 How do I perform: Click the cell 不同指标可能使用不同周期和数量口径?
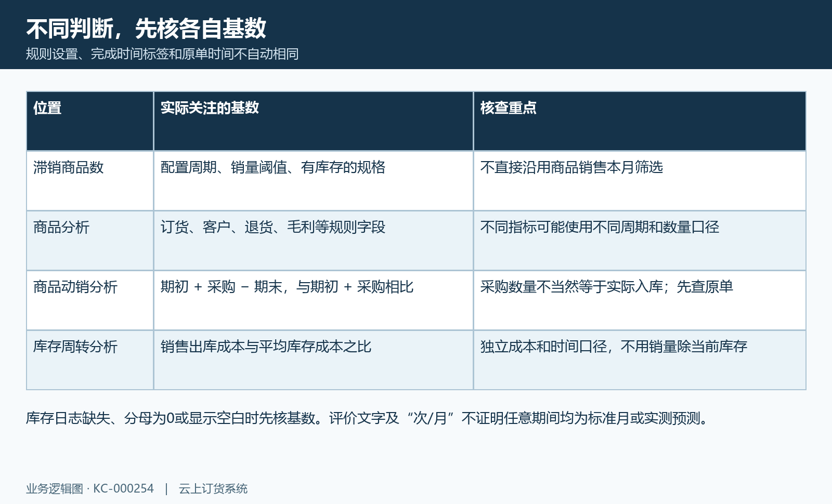click(x=640, y=241)
